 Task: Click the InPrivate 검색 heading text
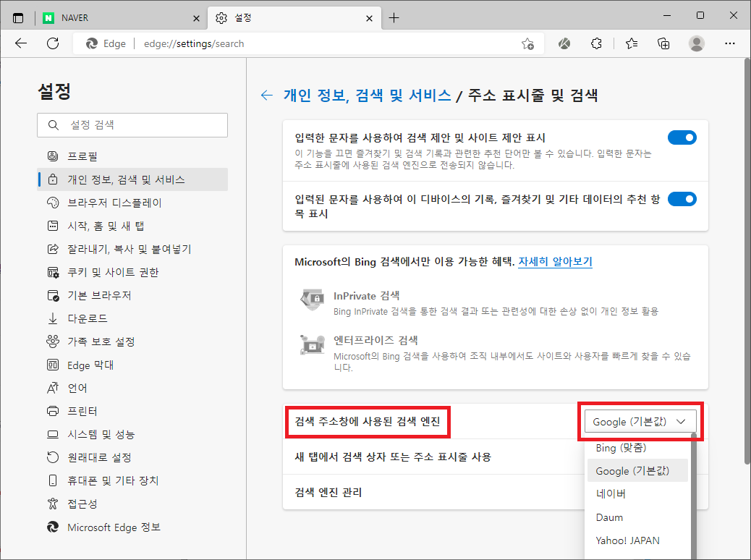(x=366, y=296)
